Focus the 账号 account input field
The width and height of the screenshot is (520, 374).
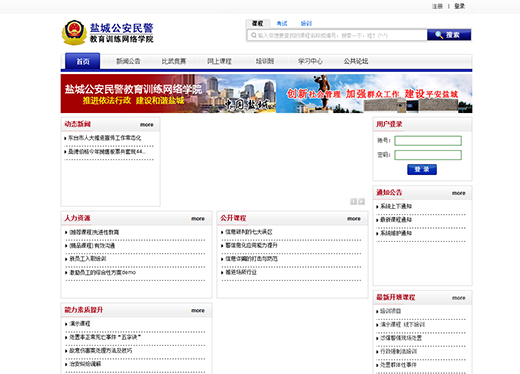tap(428, 141)
